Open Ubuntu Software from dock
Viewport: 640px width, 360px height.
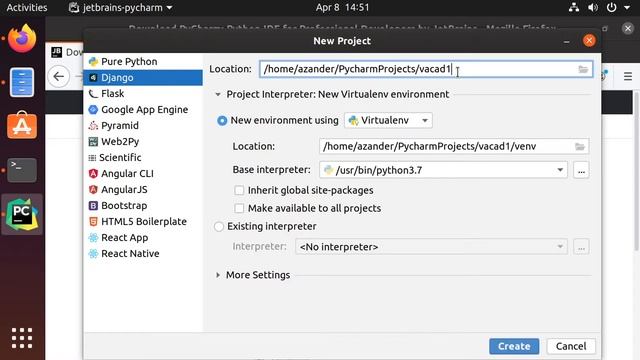coord(22,126)
